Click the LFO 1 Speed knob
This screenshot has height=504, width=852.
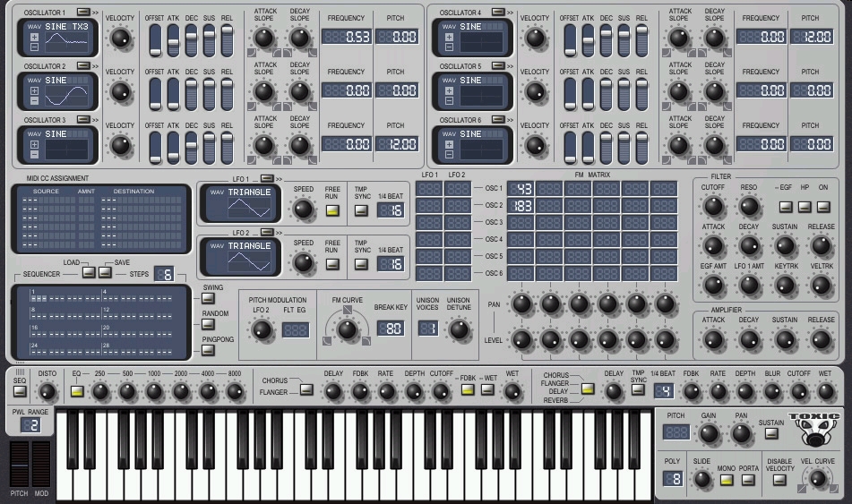303,209
